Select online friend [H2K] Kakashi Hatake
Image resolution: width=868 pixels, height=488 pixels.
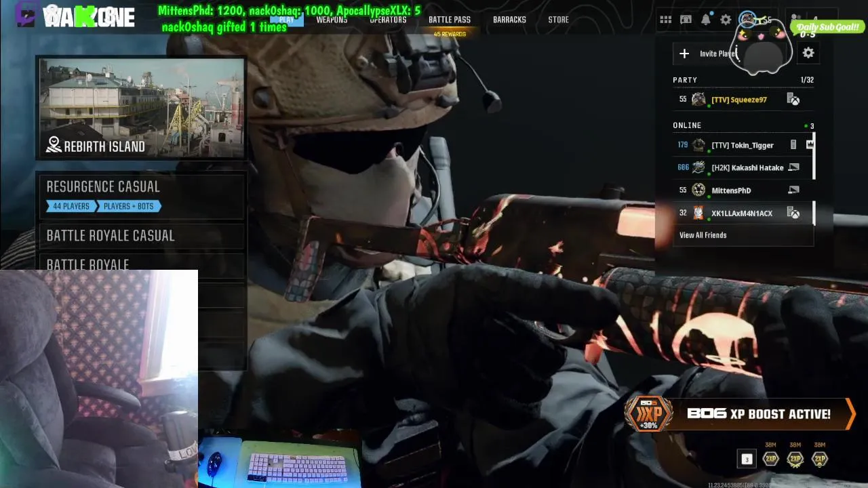743,167
